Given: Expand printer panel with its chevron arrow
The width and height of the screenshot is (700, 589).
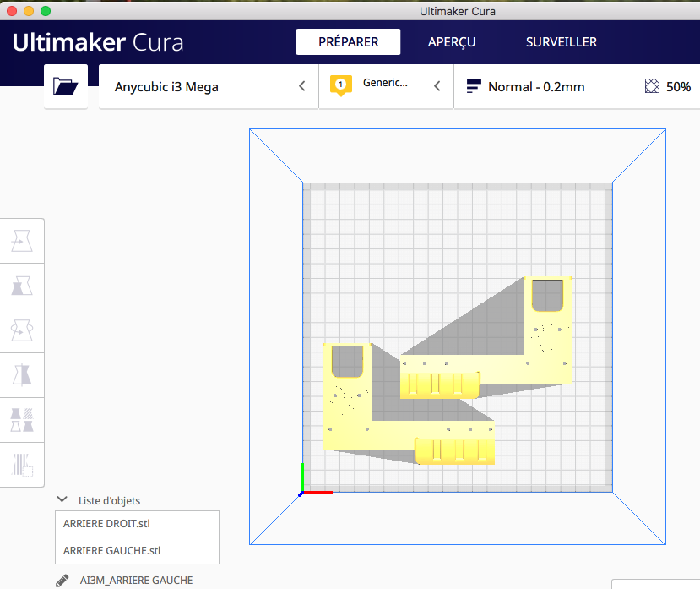Looking at the screenshot, I should pyautogui.click(x=302, y=86).
